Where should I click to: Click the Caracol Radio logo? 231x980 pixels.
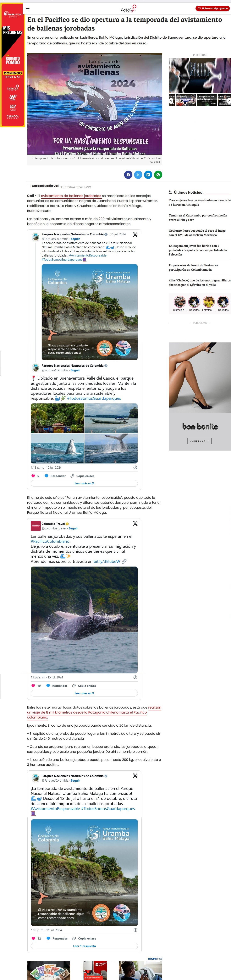pyautogui.click(x=129, y=8)
